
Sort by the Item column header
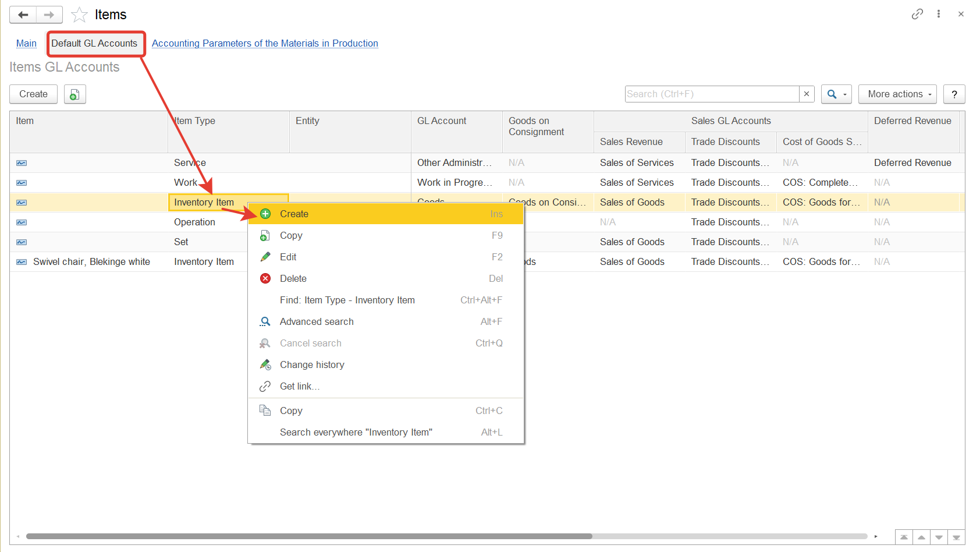(88, 132)
